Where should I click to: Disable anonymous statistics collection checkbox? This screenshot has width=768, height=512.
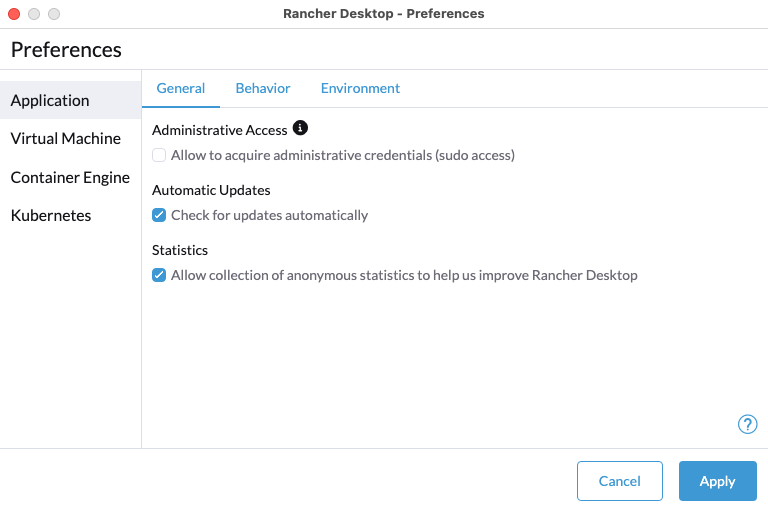pyautogui.click(x=159, y=275)
